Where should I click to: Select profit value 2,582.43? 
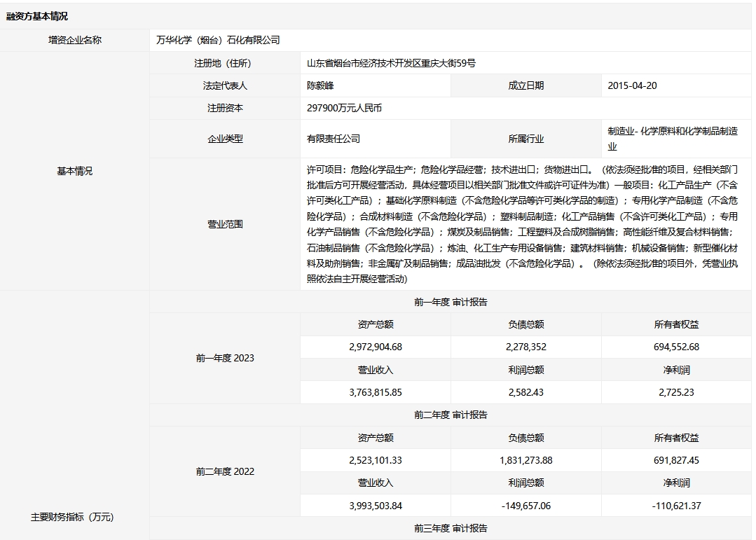coord(525,392)
